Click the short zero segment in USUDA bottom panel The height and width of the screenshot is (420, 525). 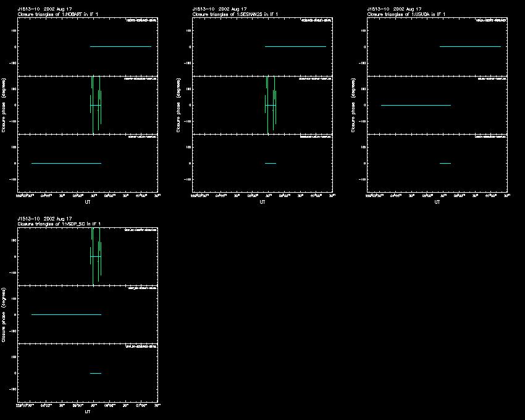pyautogui.click(x=445, y=164)
